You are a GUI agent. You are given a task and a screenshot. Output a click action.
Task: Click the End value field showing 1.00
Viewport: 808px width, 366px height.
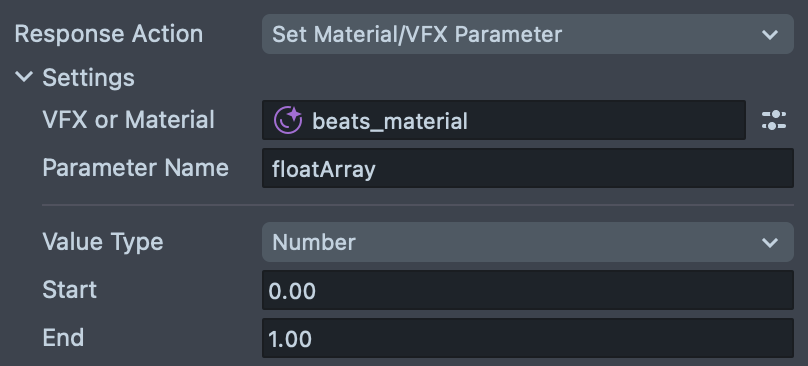pos(528,338)
